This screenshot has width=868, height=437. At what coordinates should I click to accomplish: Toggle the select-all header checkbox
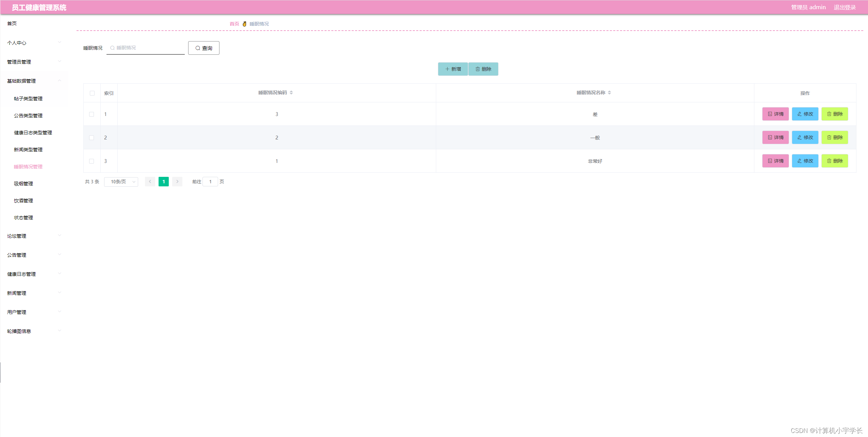(x=92, y=93)
